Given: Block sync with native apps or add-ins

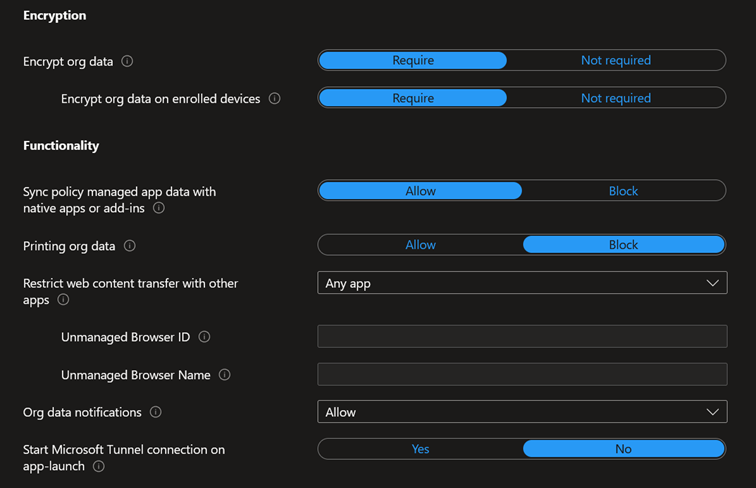Looking at the screenshot, I should [x=623, y=190].
